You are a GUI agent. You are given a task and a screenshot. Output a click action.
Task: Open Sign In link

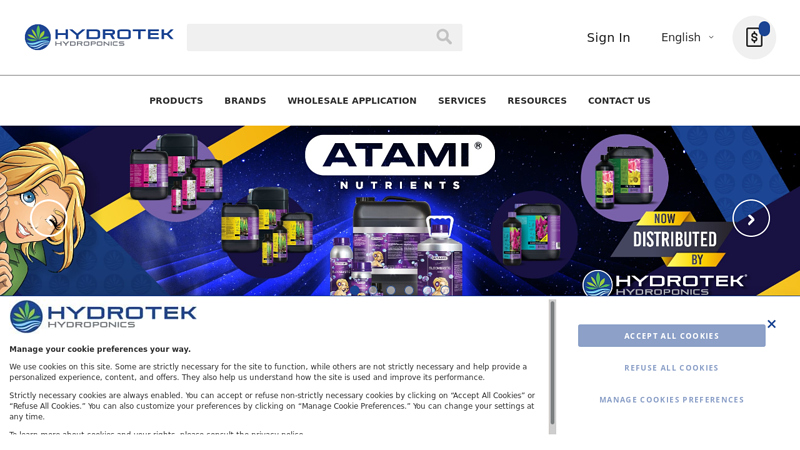[608, 37]
